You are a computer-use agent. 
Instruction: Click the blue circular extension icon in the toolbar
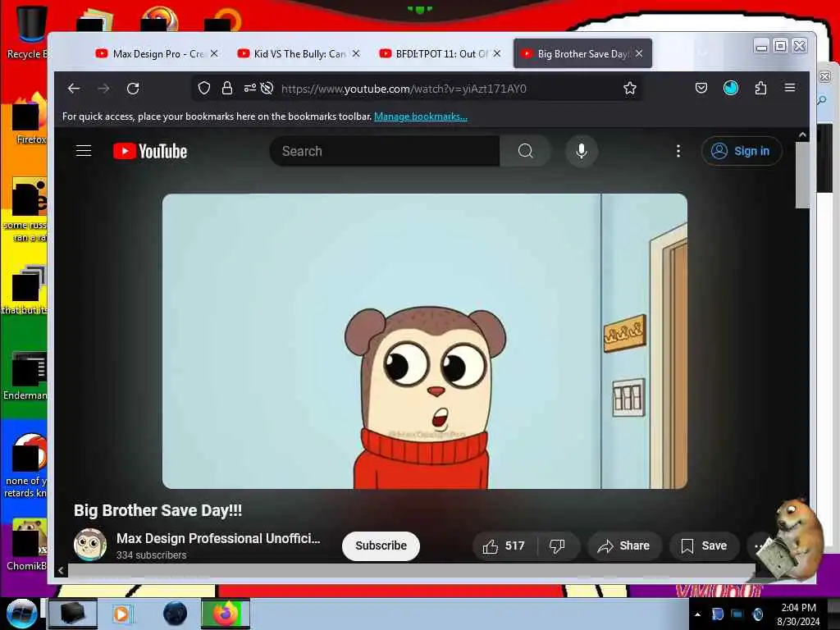pyautogui.click(x=731, y=88)
